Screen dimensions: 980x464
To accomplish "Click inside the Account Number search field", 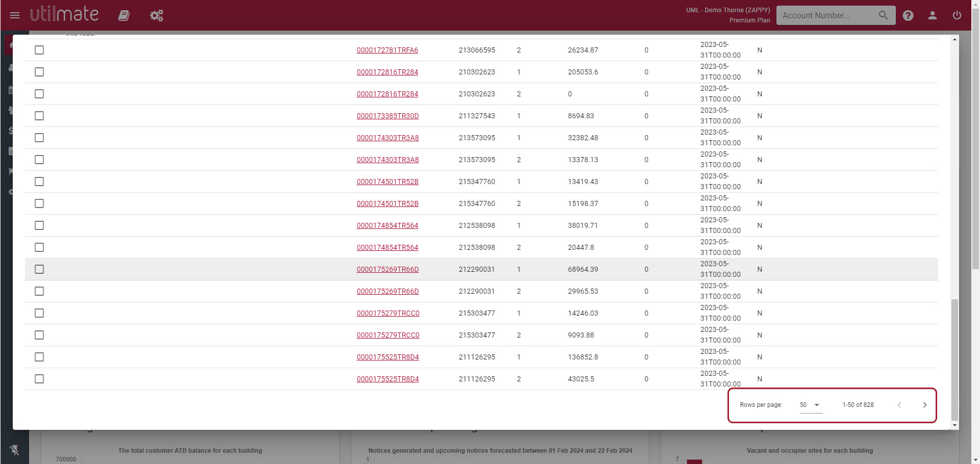I will pos(826,15).
